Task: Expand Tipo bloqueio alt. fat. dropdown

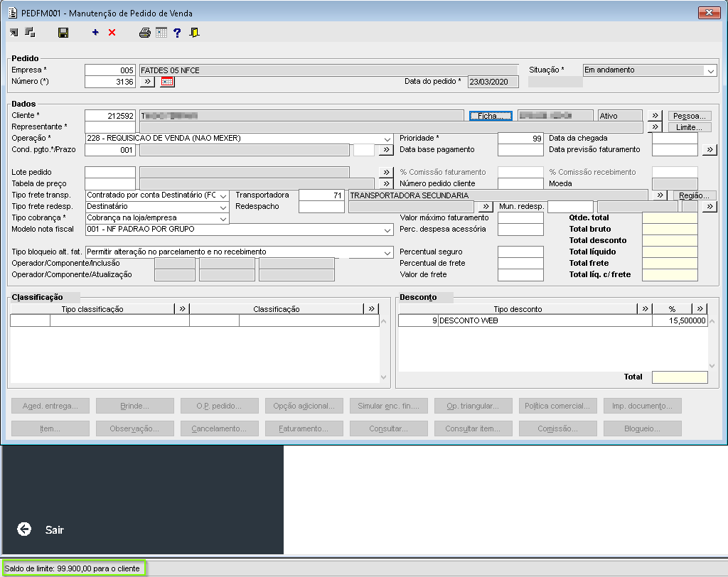Action: pyautogui.click(x=387, y=252)
